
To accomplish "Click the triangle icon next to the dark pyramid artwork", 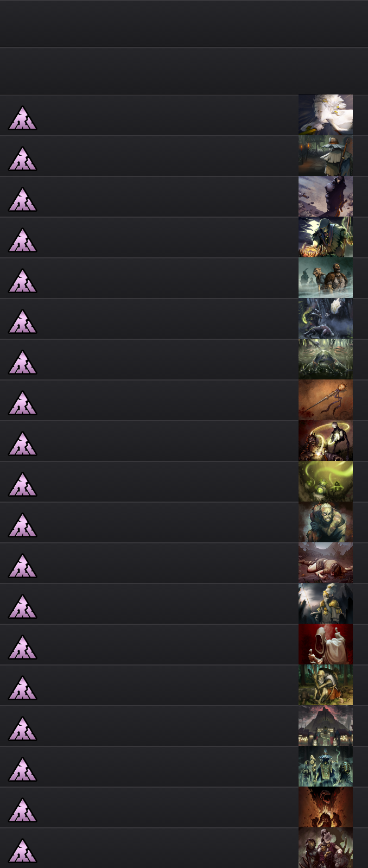I will (22, 728).
